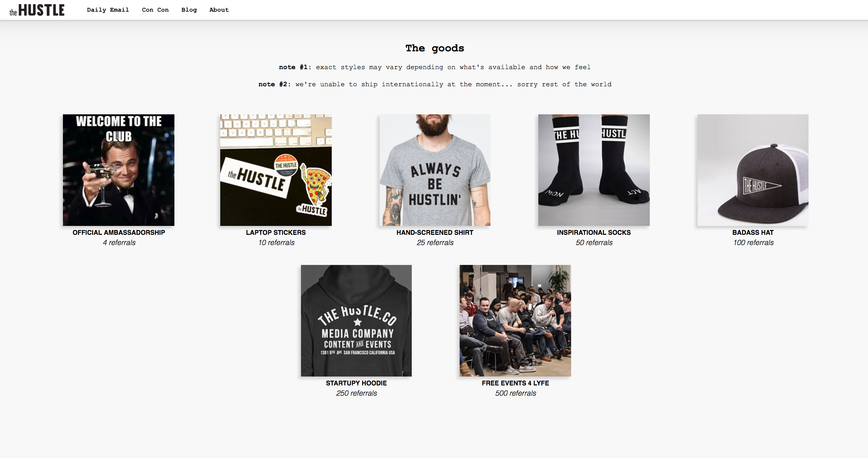Go to the Con Con page
Image resolution: width=868 pixels, height=458 pixels.
tap(155, 10)
